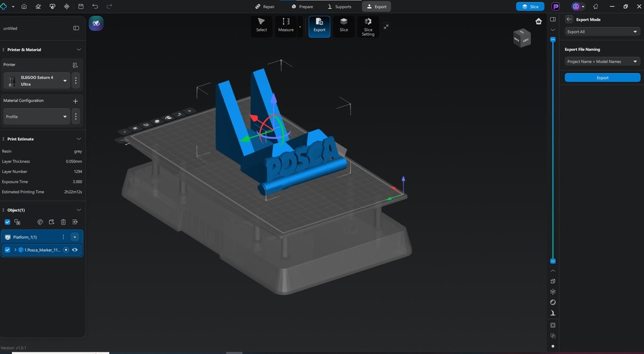Collapse the Print Estimate section
Screen dimensions: 644x354
coord(79,139)
